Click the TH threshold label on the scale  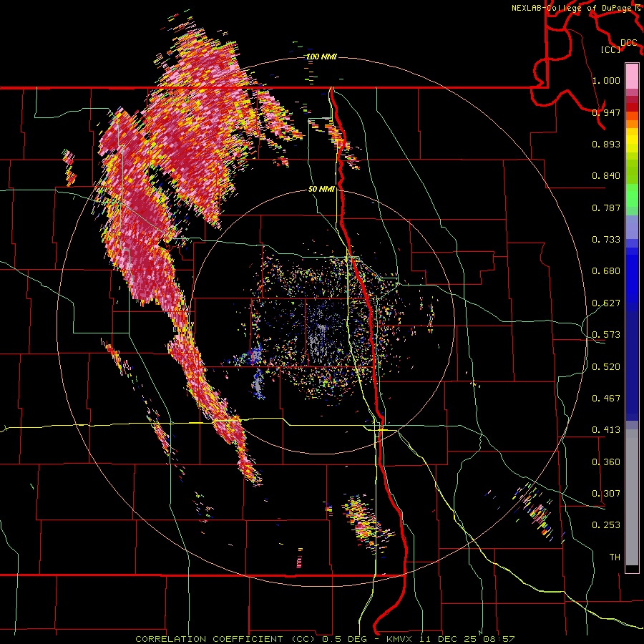pos(615,557)
